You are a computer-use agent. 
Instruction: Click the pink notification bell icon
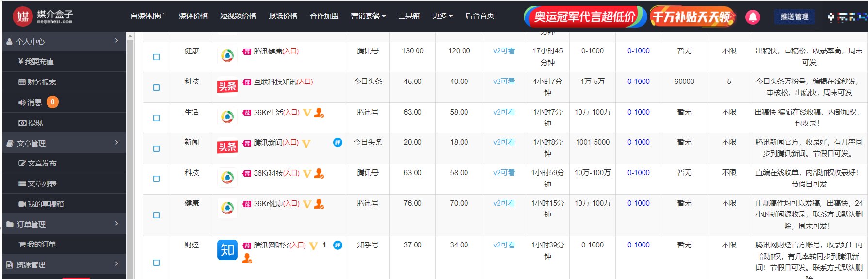click(x=753, y=17)
